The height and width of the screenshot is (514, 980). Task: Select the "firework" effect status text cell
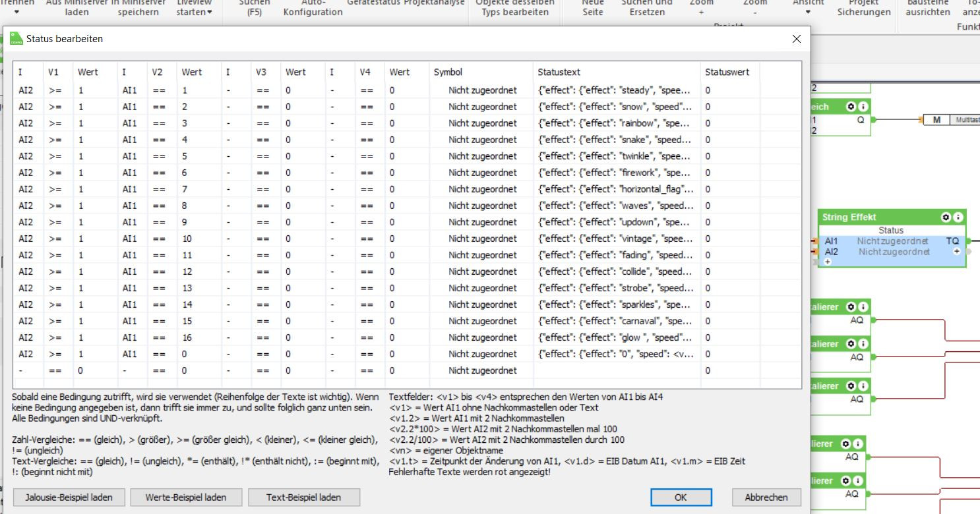(617, 173)
